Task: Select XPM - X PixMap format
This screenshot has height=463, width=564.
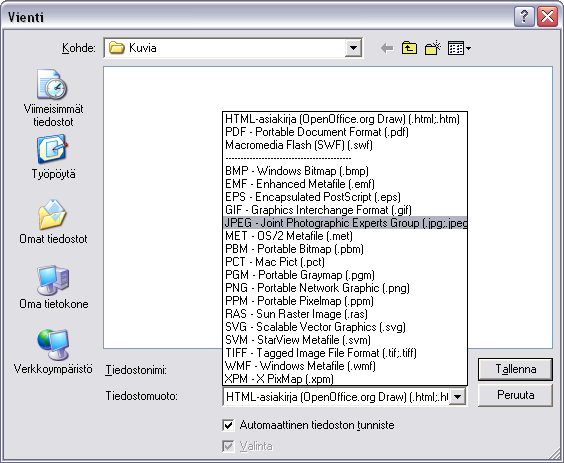Action: pyautogui.click(x=345, y=378)
